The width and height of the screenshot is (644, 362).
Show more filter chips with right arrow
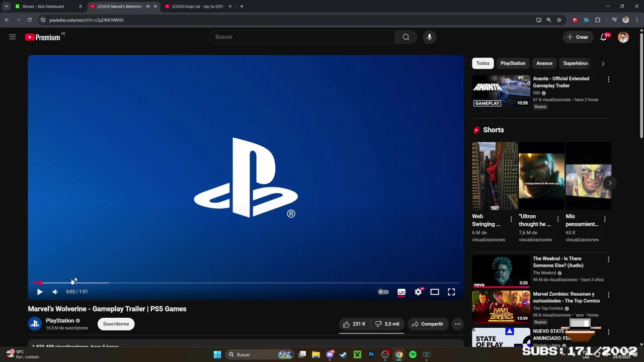[603, 63]
